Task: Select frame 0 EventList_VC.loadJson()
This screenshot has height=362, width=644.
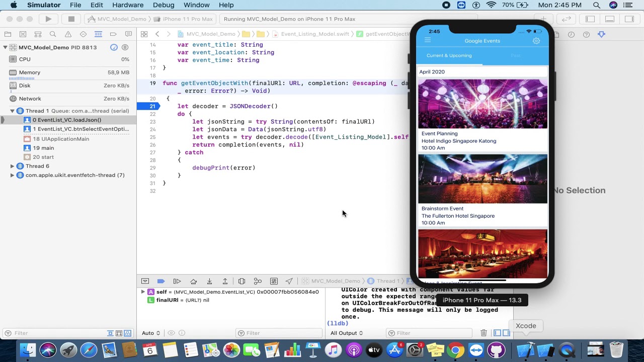Action: coord(68,120)
